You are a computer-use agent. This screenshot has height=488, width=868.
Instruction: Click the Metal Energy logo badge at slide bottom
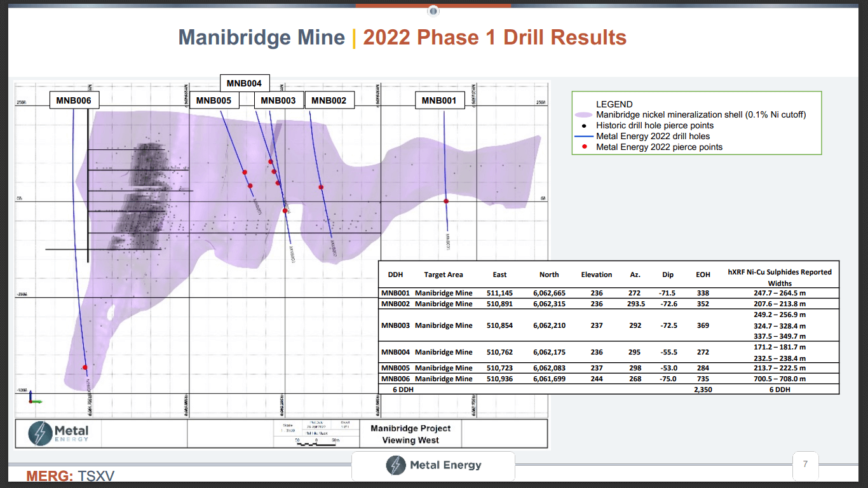click(x=433, y=465)
